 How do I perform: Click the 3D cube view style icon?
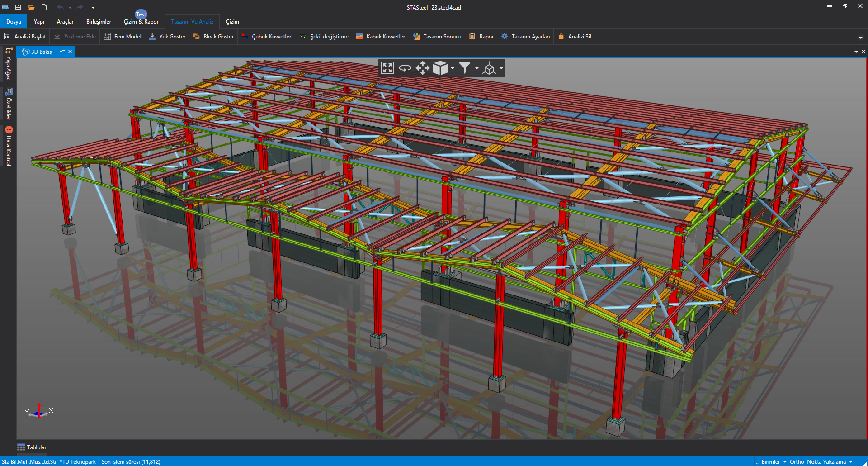point(440,68)
